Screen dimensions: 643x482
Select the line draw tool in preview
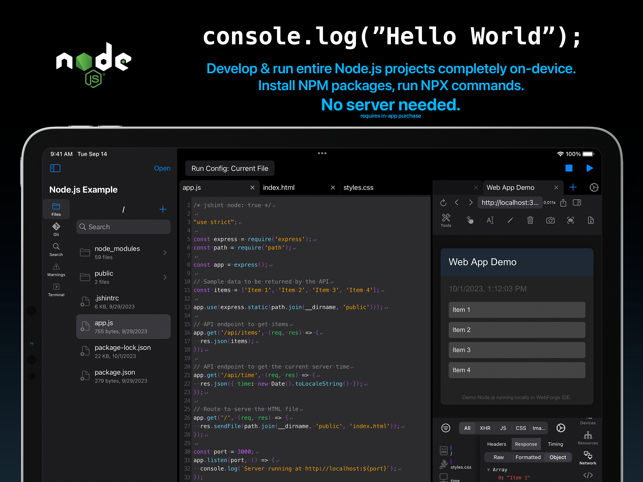click(x=510, y=220)
